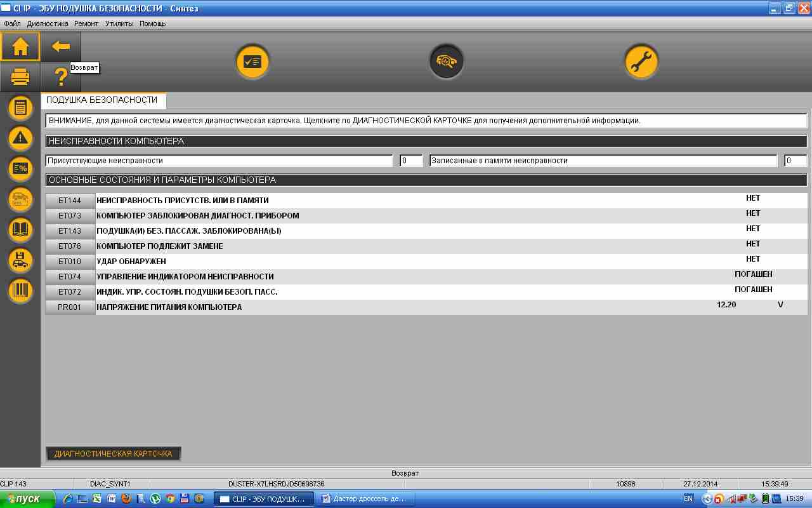Click the ДИАГНОСТИЧЕСКАЯ КАРТОЧКА button
812x508 pixels.
113,453
